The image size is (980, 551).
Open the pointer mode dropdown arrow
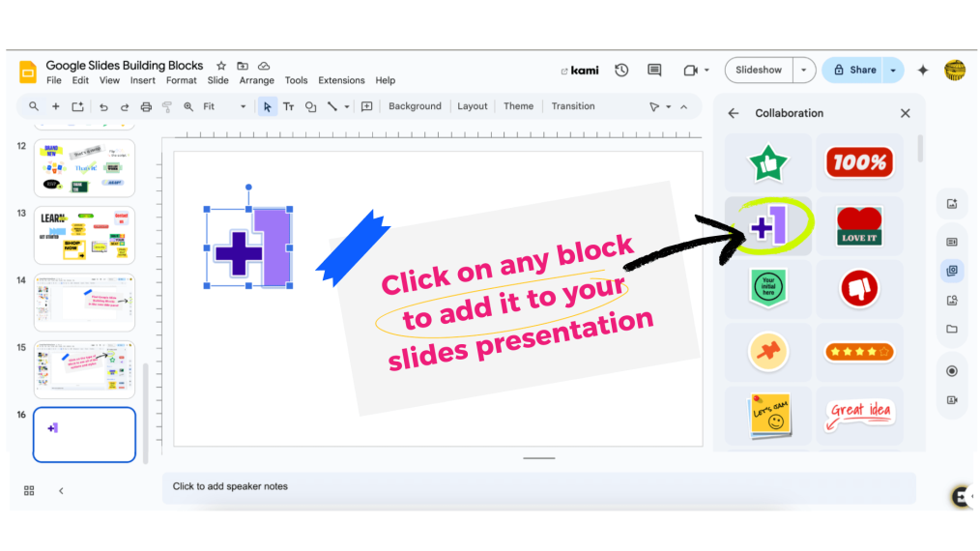[x=668, y=107]
